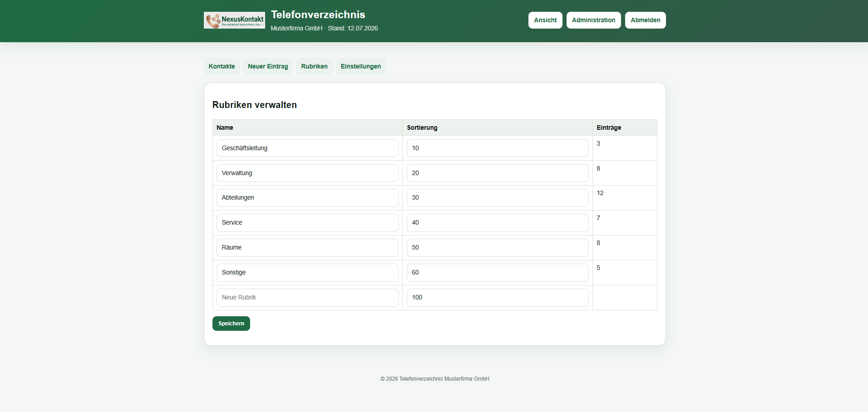Click the sort field with value 10
The image size is (868, 412).
498,148
